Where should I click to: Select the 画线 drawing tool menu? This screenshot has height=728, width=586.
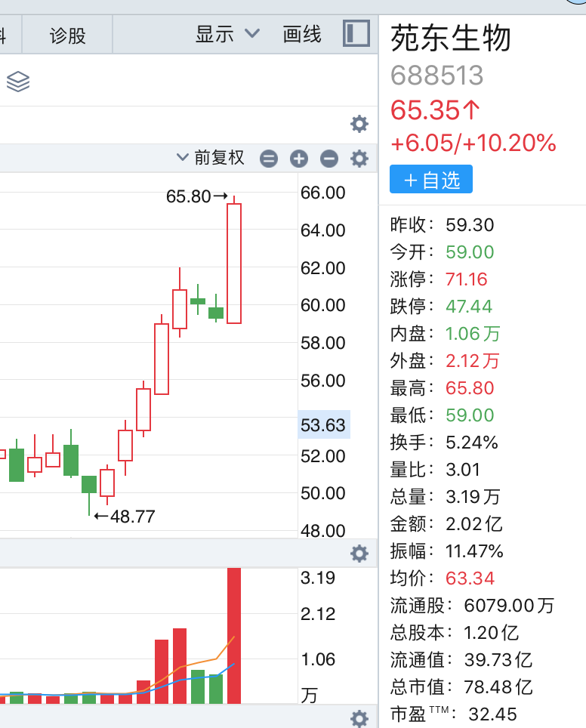click(302, 34)
